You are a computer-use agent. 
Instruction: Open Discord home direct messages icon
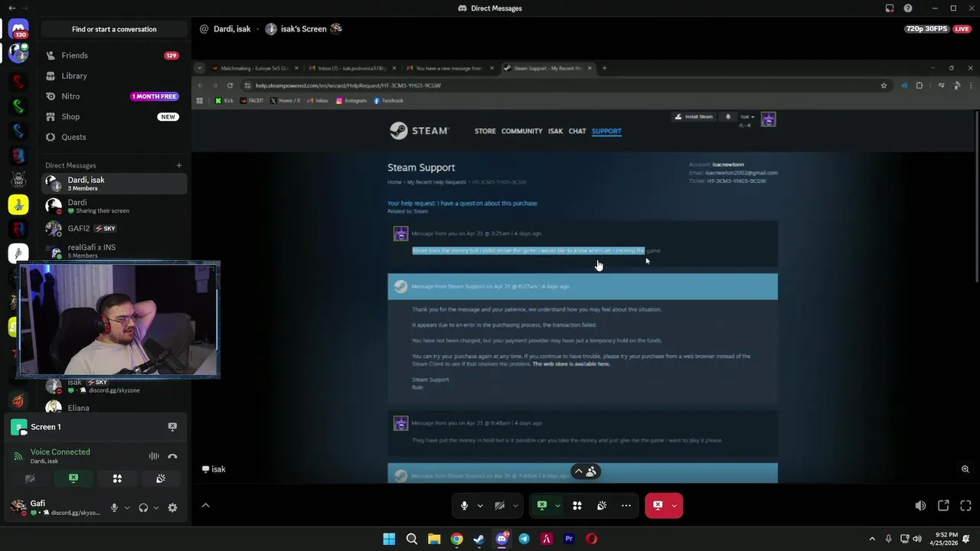click(18, 29)
